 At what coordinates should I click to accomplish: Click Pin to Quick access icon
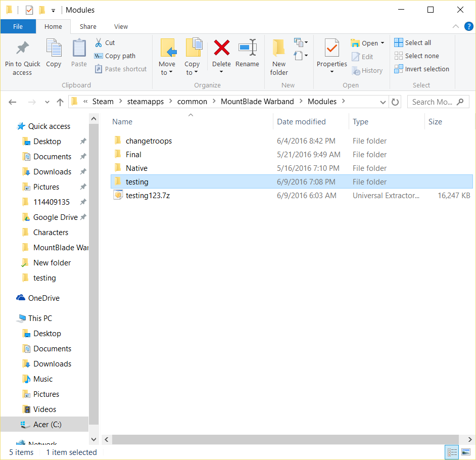point(22,48)
